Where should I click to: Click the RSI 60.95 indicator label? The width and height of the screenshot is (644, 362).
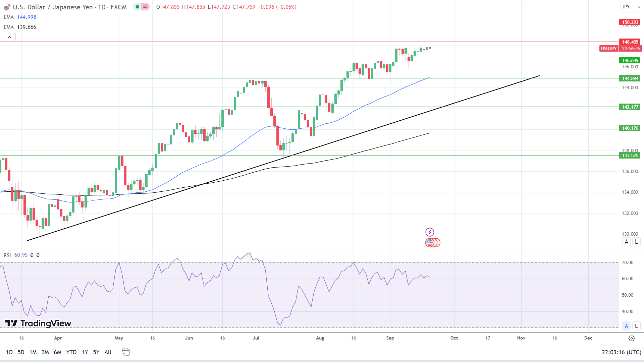(16, 255)
